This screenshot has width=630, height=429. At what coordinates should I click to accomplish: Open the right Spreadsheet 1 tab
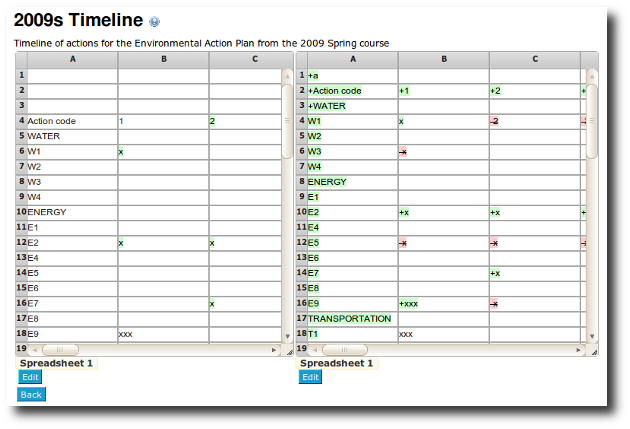click(x=337, y=363)
